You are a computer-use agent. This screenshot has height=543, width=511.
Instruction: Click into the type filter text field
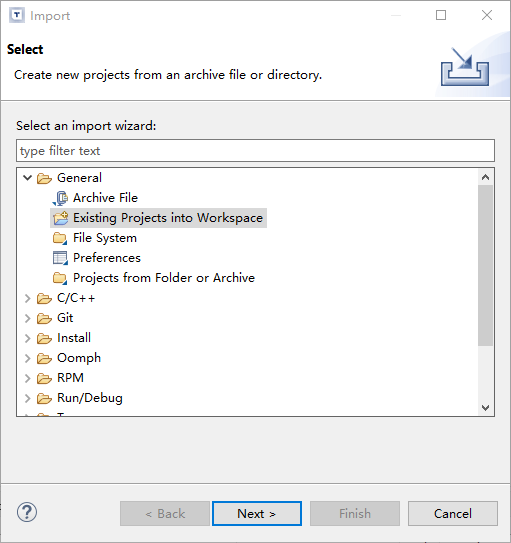point(256,151)
